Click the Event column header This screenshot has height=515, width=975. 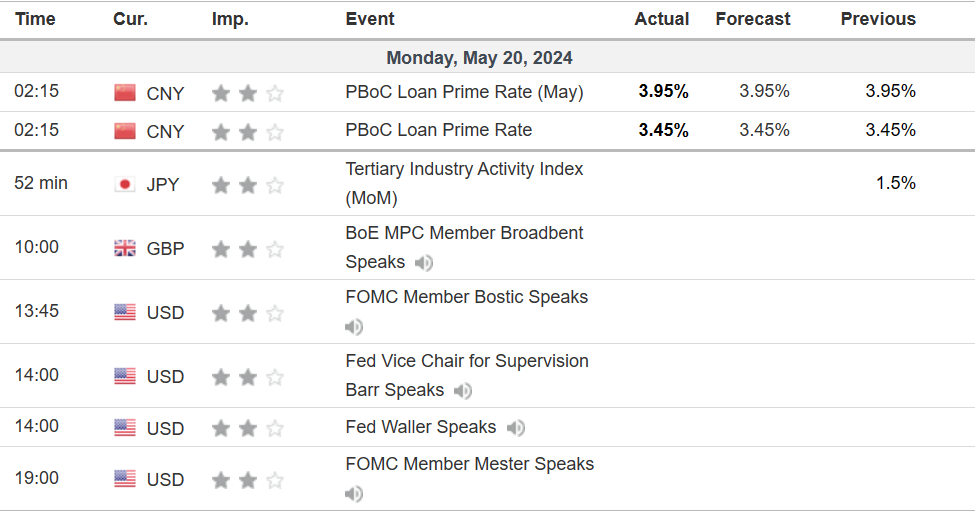click(x=370, y=19)
